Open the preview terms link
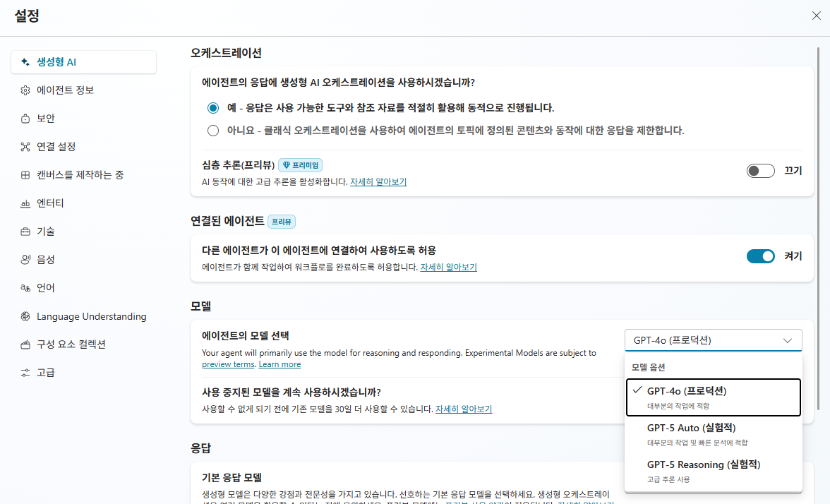The width and height of the screenshot is (830, 504). (x=228, y=364)
